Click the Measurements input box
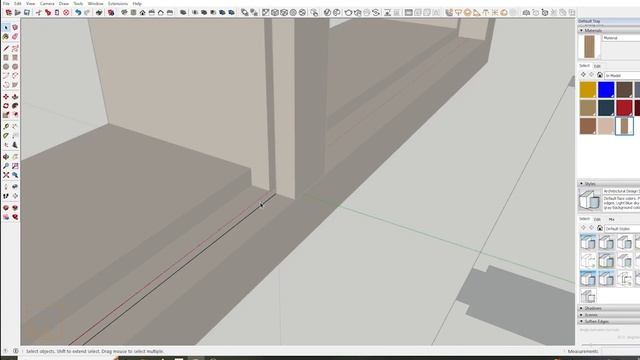This screenshot has height=360, width=640. click(621, 351)
